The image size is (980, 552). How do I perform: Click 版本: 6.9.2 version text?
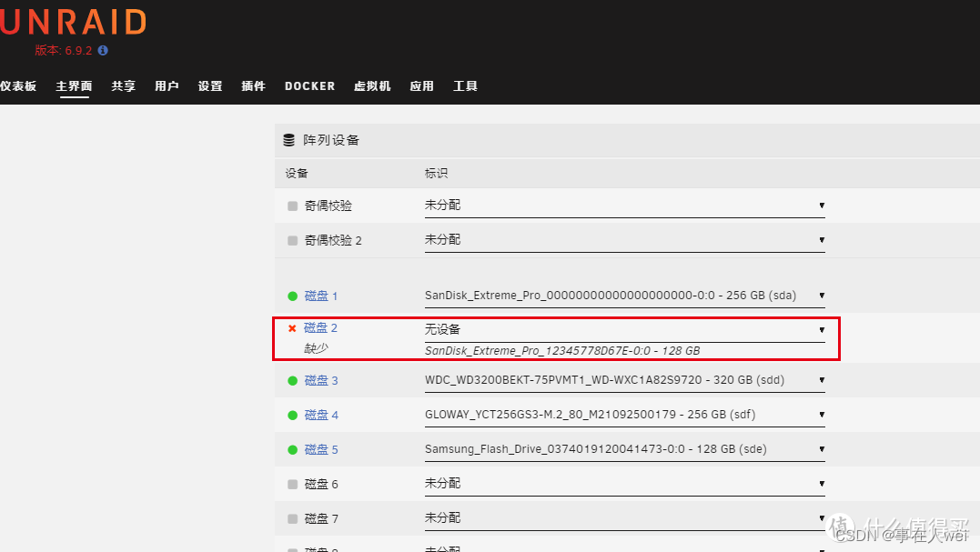(63, 51)
